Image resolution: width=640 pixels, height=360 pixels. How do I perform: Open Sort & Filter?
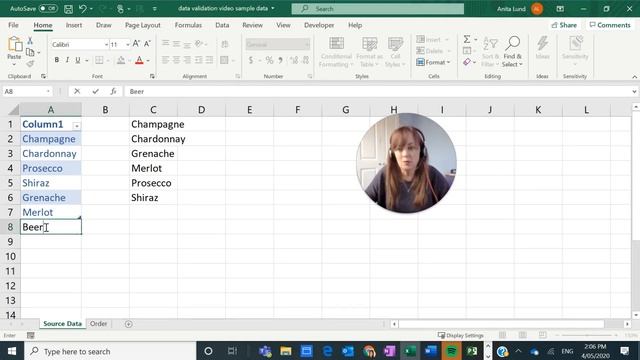coord(490,52)
